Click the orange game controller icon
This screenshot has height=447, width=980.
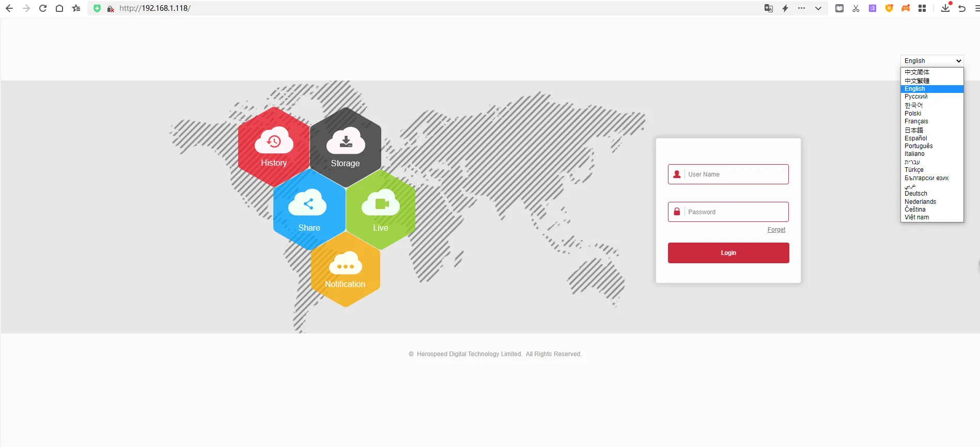906,8
